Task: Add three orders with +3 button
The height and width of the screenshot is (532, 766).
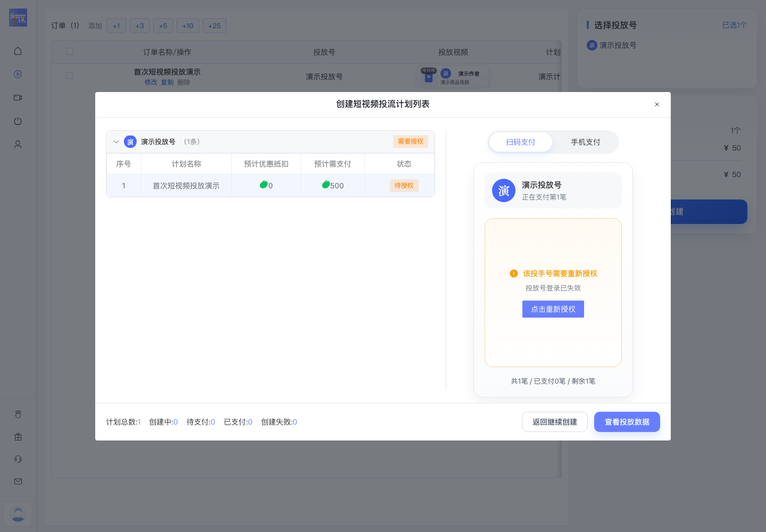Action: [140, 26]
